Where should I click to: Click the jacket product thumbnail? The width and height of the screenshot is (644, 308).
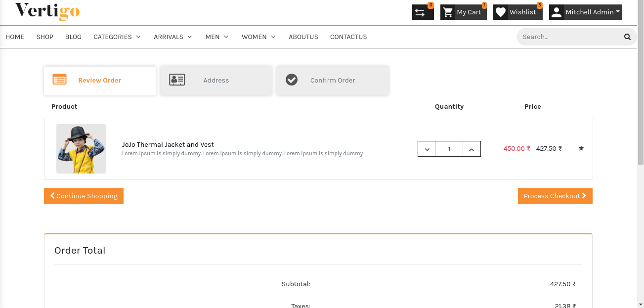click(x=81, y=149)
